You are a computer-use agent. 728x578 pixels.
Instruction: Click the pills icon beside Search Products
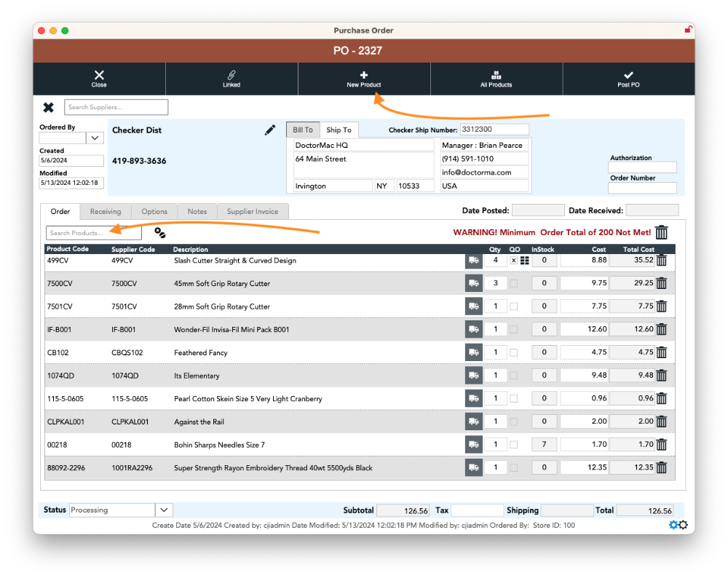pyautogui.click(x=160, y=233)
